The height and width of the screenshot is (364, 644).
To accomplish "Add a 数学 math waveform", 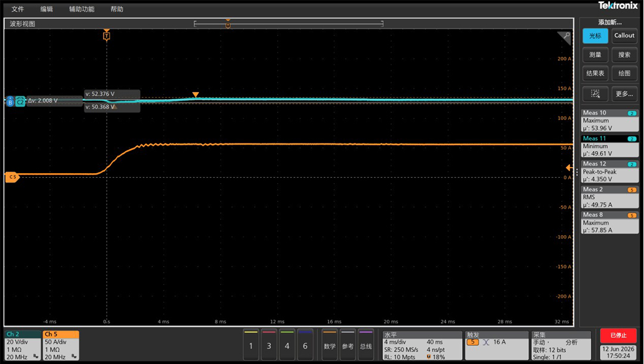I will pyautogui.click(x=330, y=345).
